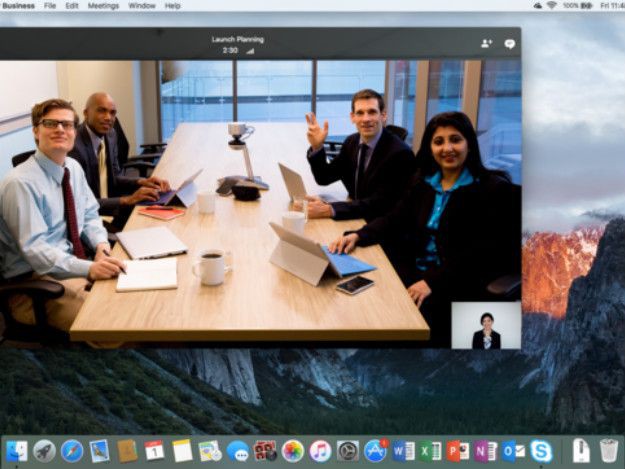Open System Preferences gear in dock

pyautogui.click(x=348, y=451)
